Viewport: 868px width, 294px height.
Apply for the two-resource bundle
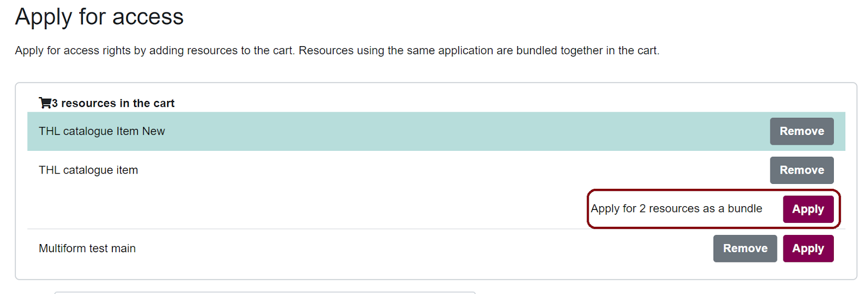[x=808, y=209]
